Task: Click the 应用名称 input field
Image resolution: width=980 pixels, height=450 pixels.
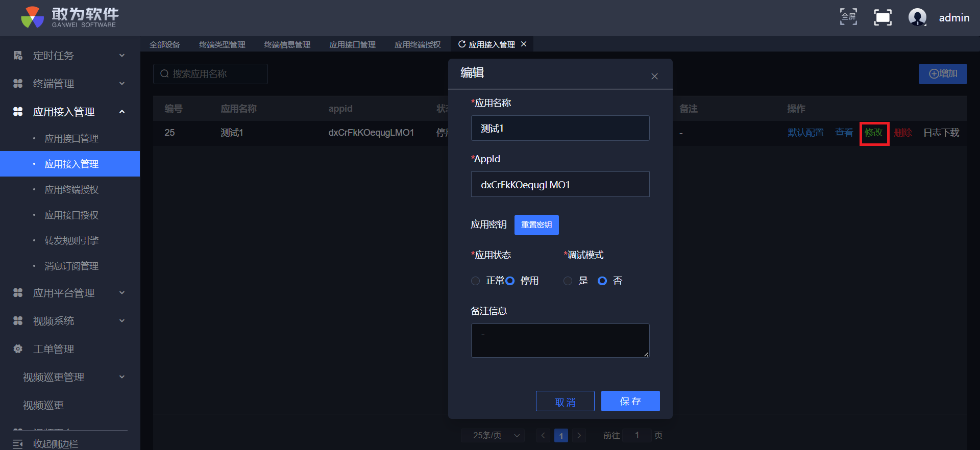Action: [560, 128]
